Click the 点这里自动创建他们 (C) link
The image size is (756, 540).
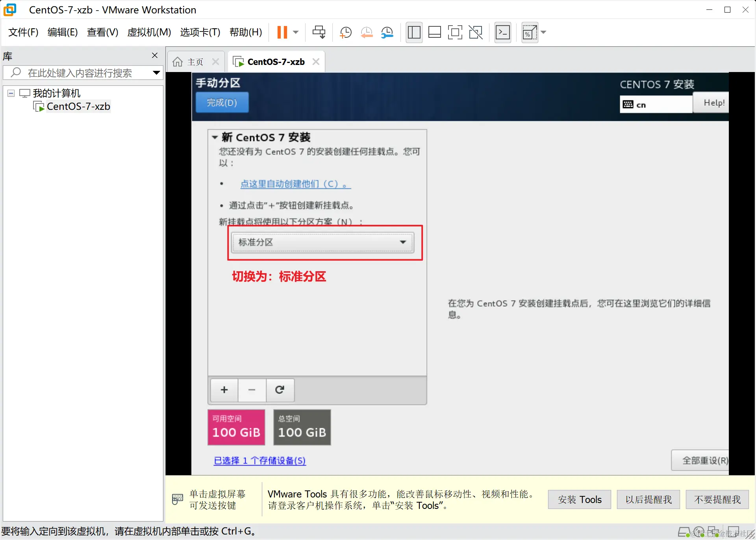[295, 184]
